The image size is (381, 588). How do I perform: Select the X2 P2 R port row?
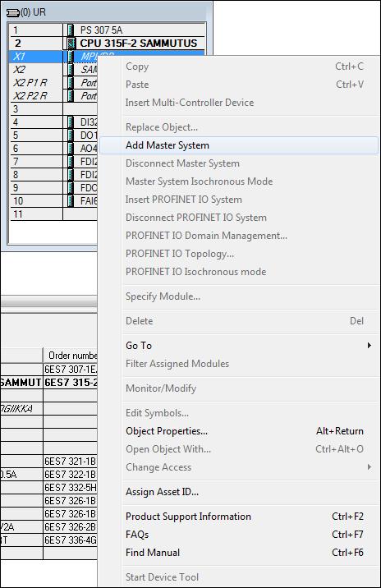tap(53, 95)
